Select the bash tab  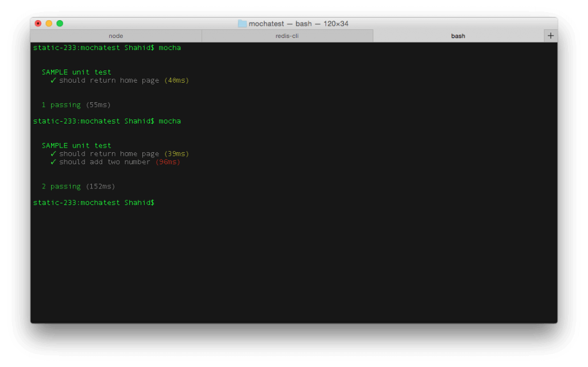(x=458, y=35)
